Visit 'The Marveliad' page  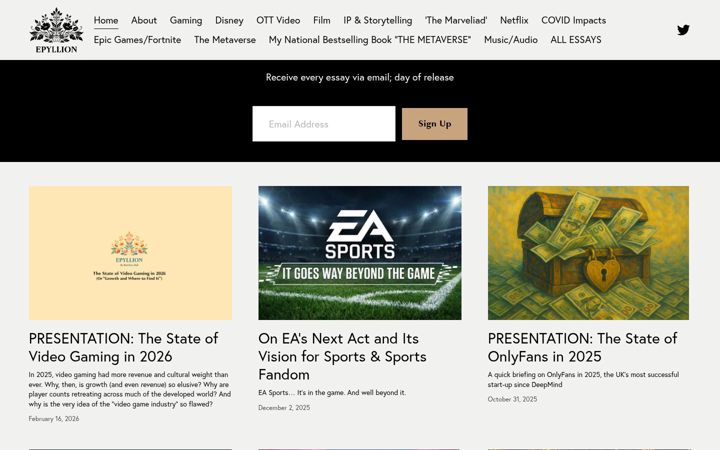click(x=456, y=20)
